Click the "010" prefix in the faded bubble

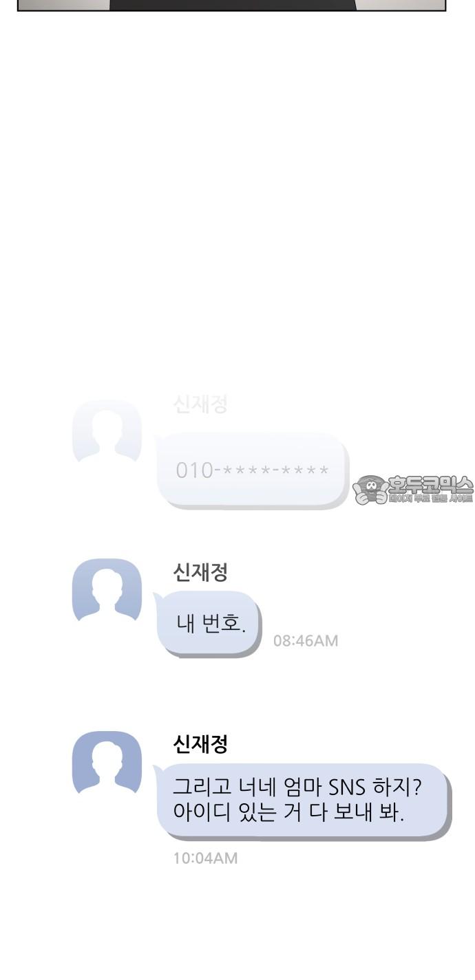click(194, 471)
